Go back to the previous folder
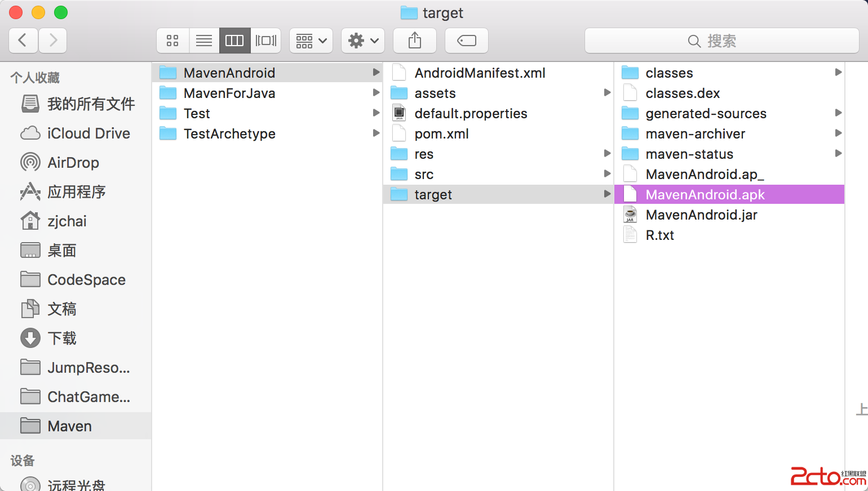This screenshot has width=868, height=491. [24, 41]
